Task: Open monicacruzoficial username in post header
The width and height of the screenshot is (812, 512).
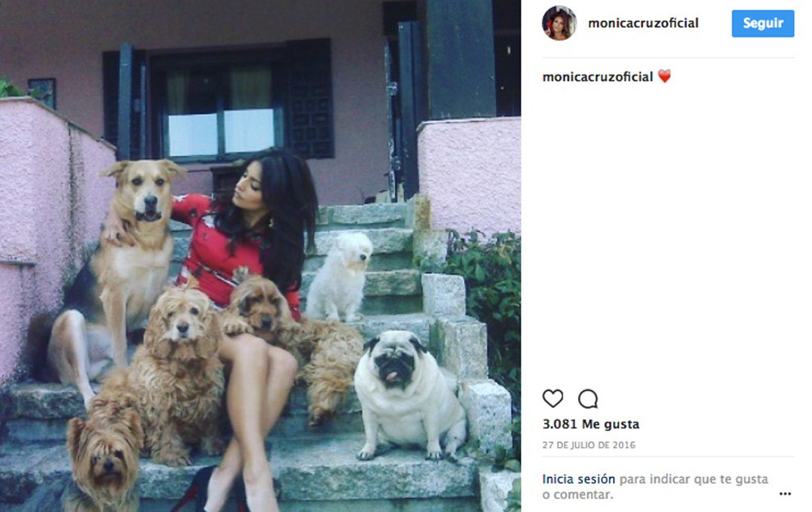Action: tap(643, 23)
